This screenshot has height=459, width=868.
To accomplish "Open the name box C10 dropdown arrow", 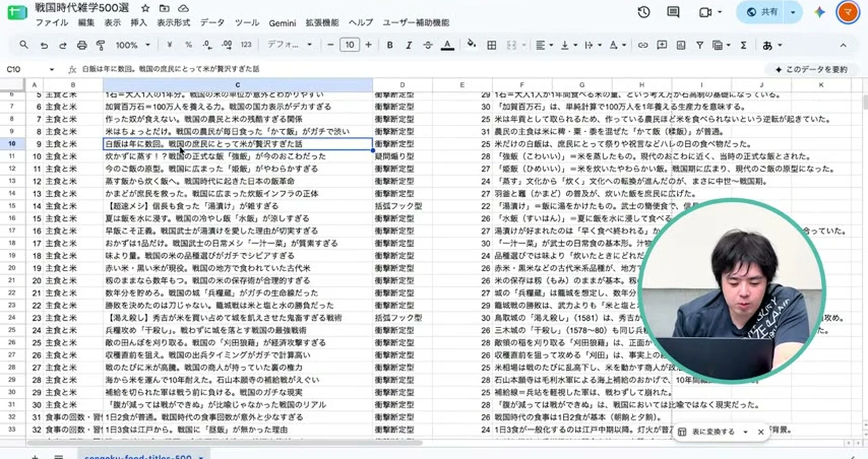I will click(x=52, y=69).
